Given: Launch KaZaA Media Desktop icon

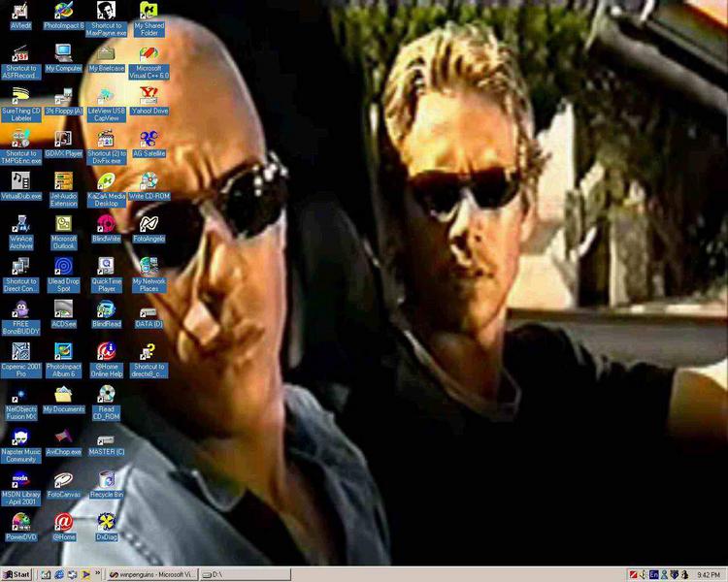Looking at the screenshot, I should point(107,190).
